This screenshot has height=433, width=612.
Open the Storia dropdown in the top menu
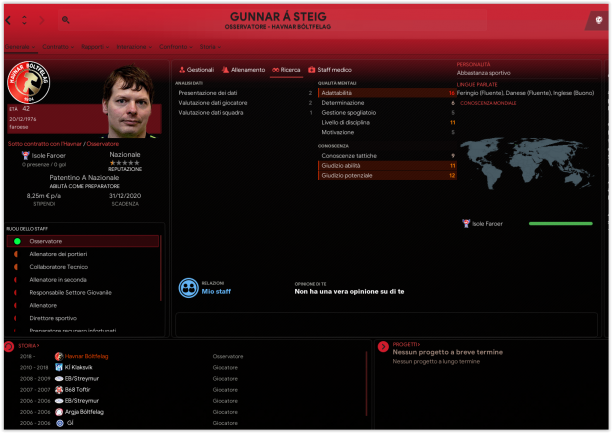(x=210, y=47)
